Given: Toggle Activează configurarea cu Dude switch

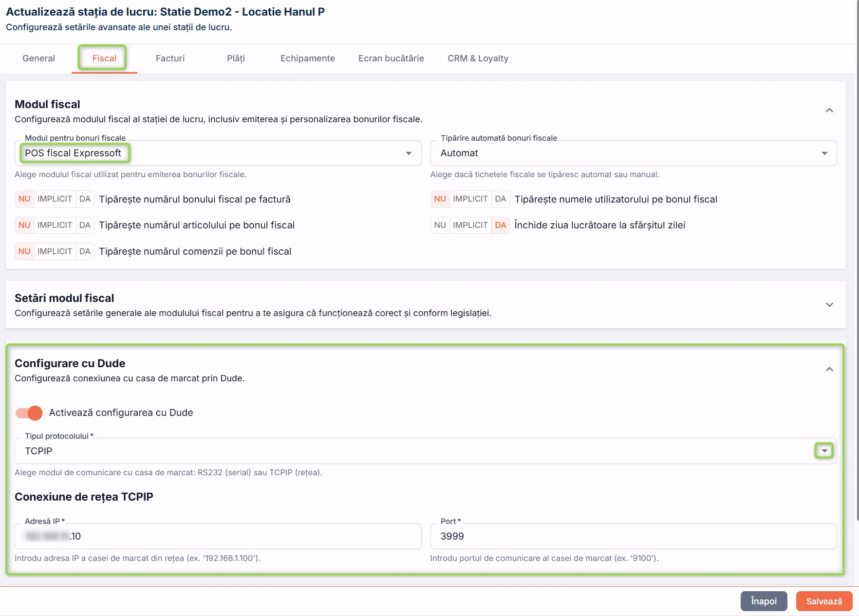Looking at the screenshot, I should pyautogui.click(x=29, y=413).
